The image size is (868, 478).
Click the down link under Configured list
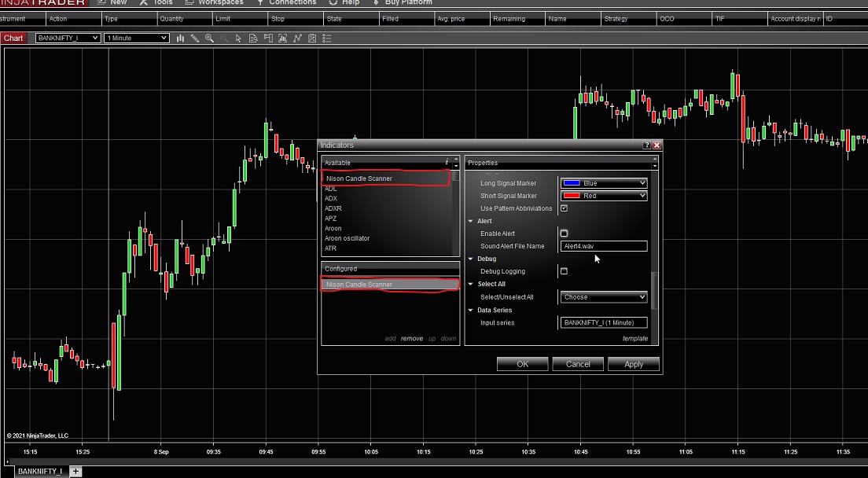448,339
